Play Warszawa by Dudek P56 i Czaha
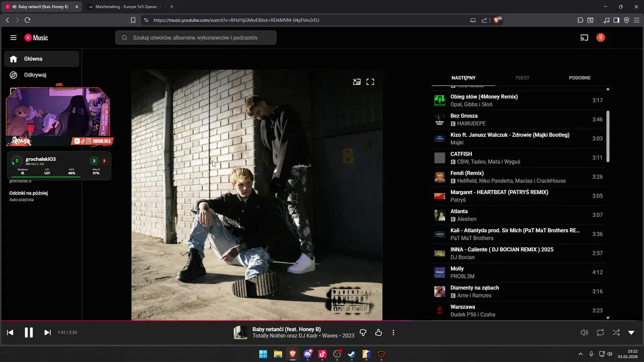 point(518,311)
